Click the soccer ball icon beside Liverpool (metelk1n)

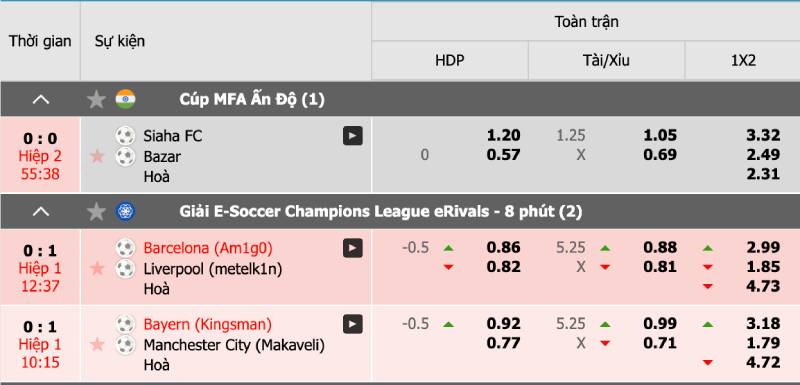click(x=125, y=268)
